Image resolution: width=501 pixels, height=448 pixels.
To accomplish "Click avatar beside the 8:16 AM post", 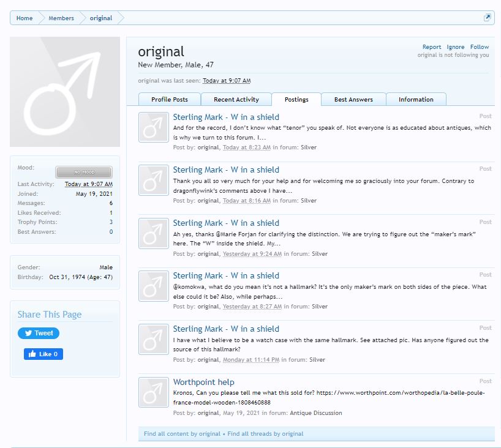I will click(x=153, y=180).
